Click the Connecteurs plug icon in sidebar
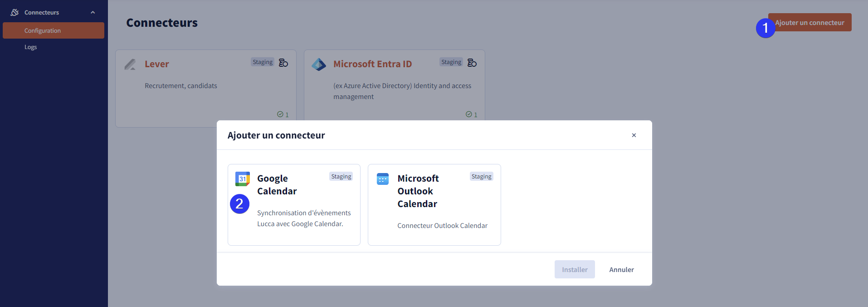The height and width of the screenshot is (307, 868). coord(15,12)
